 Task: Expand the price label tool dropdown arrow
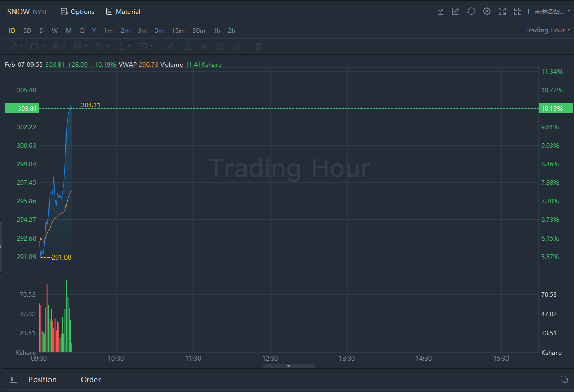point(151,46)
